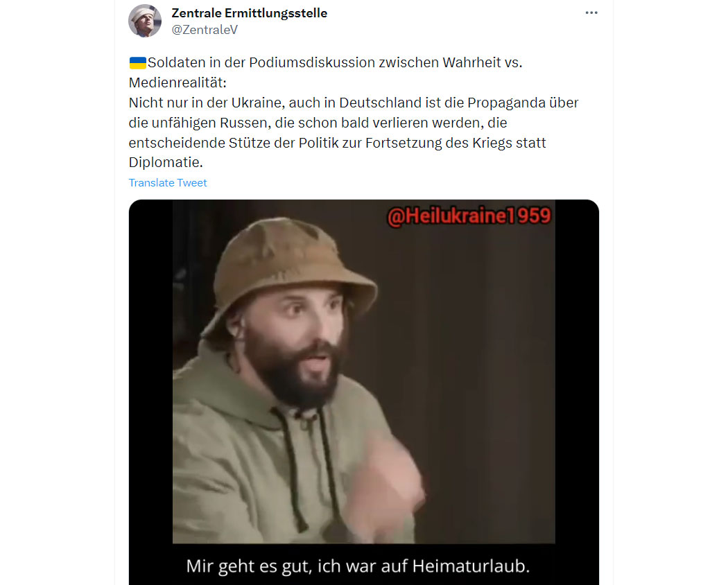Click the phrase Wahrheit vs. in the tweet

point(482,62)
